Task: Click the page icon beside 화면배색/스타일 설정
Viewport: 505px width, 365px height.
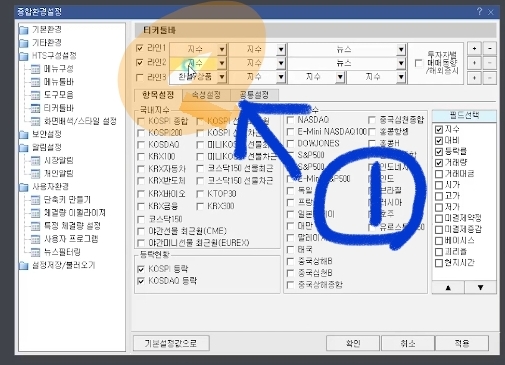Action: (35, 121)
